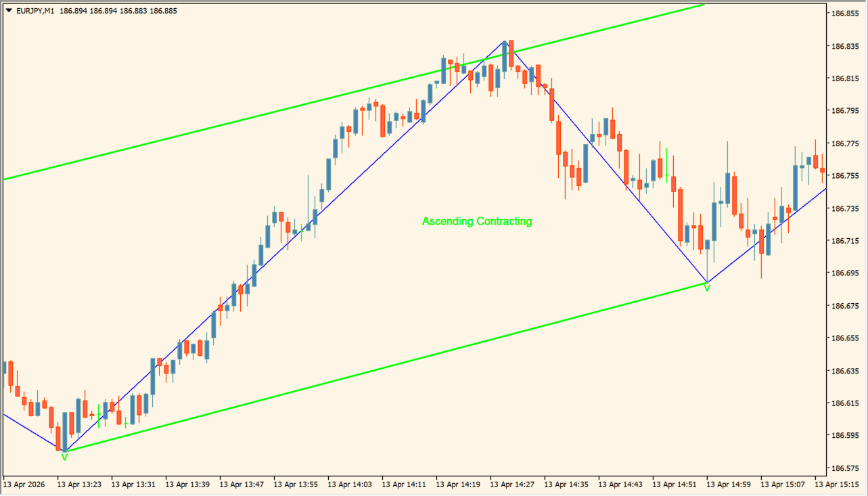This screenshot has width=868, height=496.
Task: Click the green V marker at 14:51 low
Action: point(707,288)
